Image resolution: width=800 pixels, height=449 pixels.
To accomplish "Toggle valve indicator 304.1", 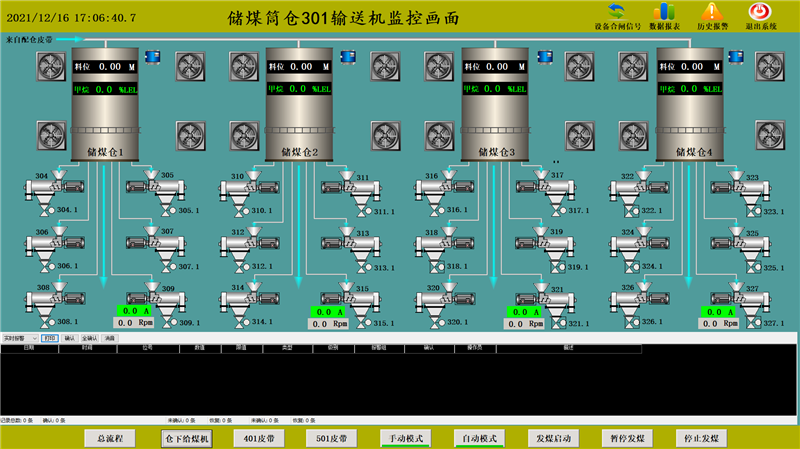I will 46,210.
